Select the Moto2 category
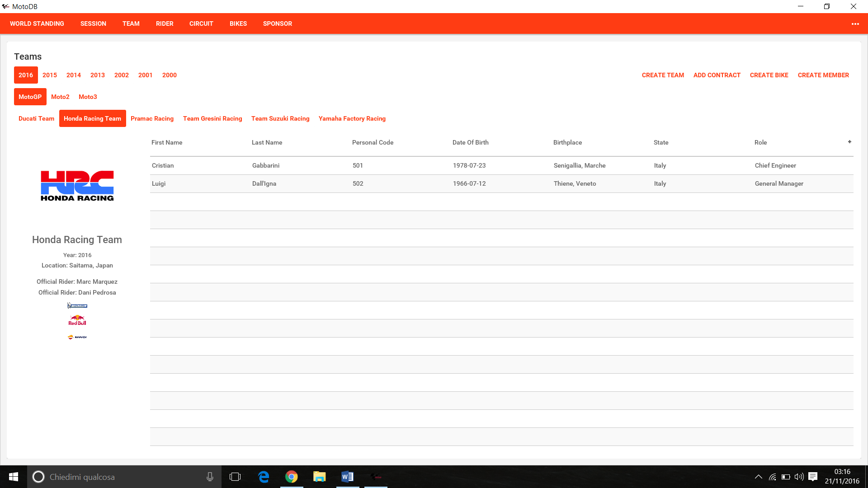Image resolution: width=868 pixels, height=488 pixels. (60, 97)
